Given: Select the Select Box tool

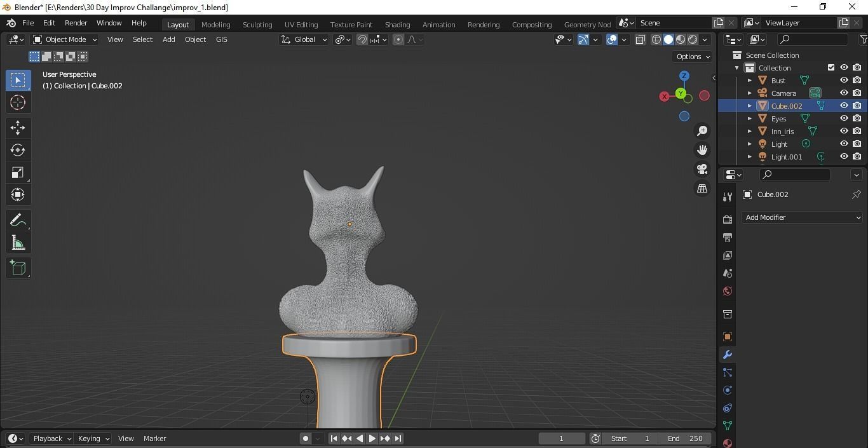Looking at the screenshot, I should pos(18,80).
